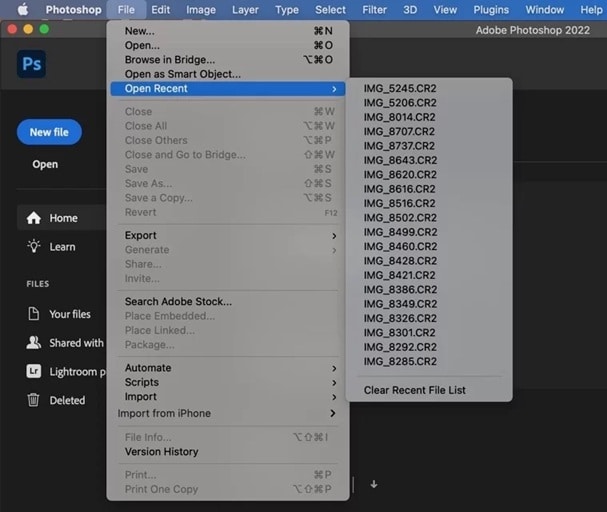Open the Select menu
607x512 pixels.
coord(330,10)
